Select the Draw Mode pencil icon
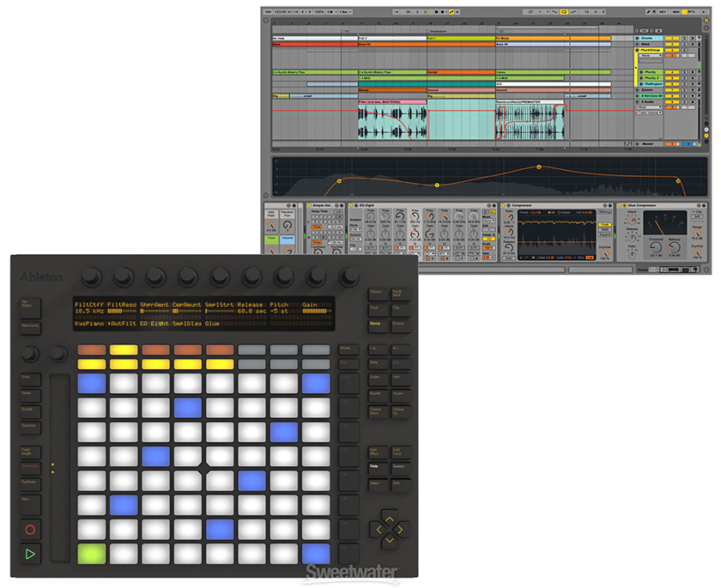Screen dimensions: 721x588 click(649, 12)
